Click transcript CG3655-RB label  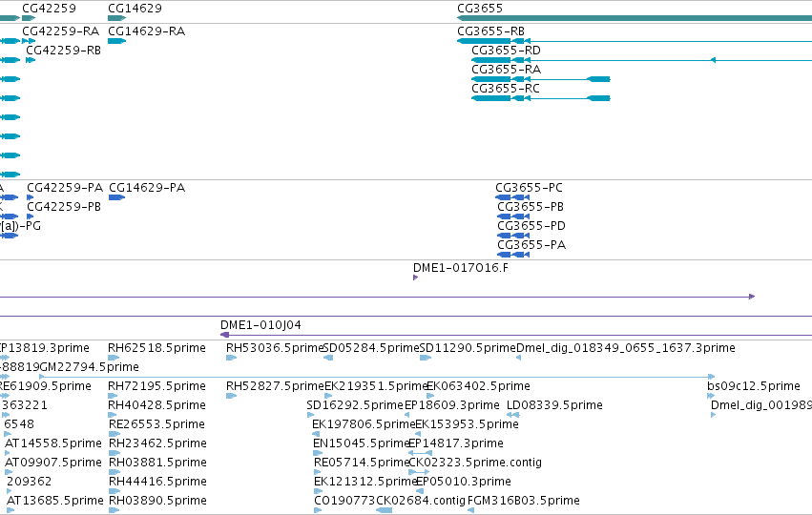pyautogui.click(x=490, y=31)
